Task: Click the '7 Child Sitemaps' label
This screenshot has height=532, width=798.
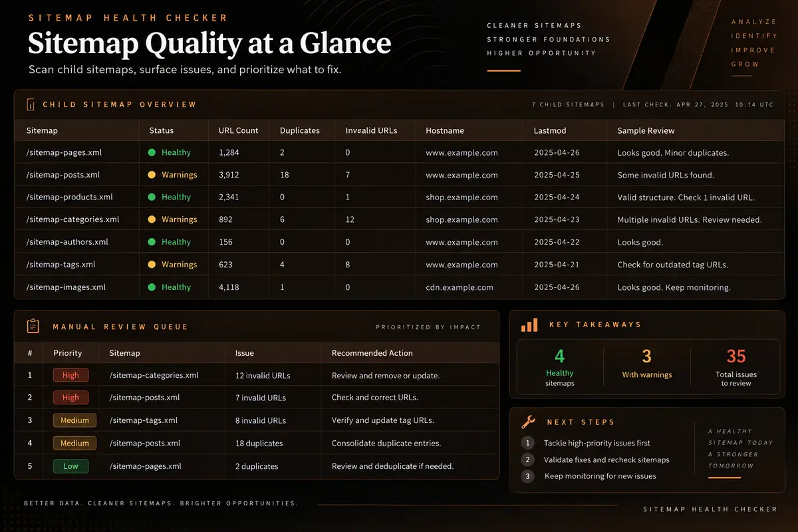Action: pyautogui.click(x=569, y=104)
